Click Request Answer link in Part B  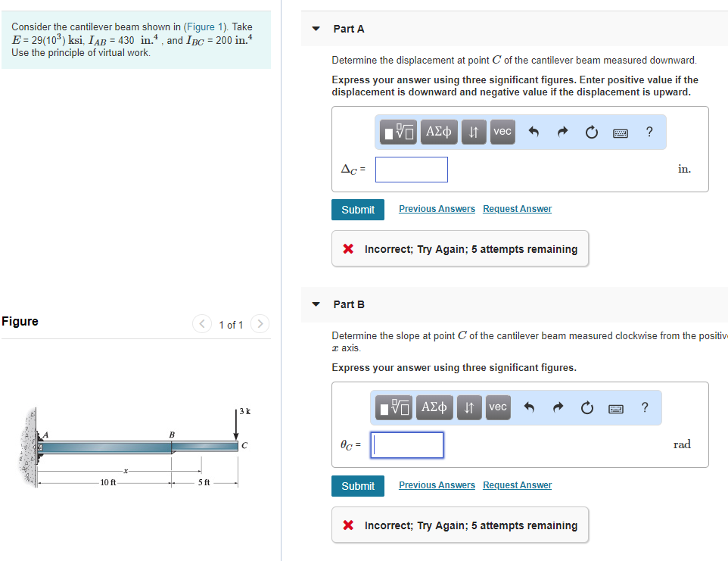[x=517, y=485]
